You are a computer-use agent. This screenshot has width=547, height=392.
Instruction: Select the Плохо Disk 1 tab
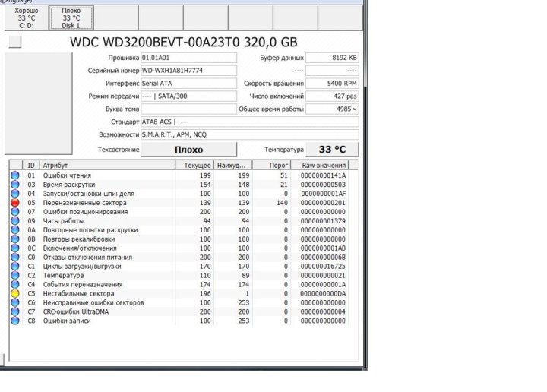[71, 19]
